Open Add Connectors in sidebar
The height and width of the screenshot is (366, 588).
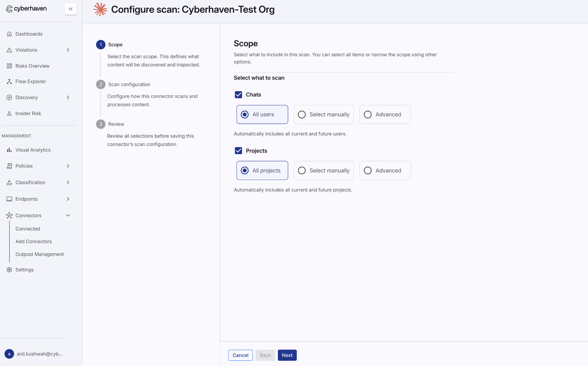point(34,241)
